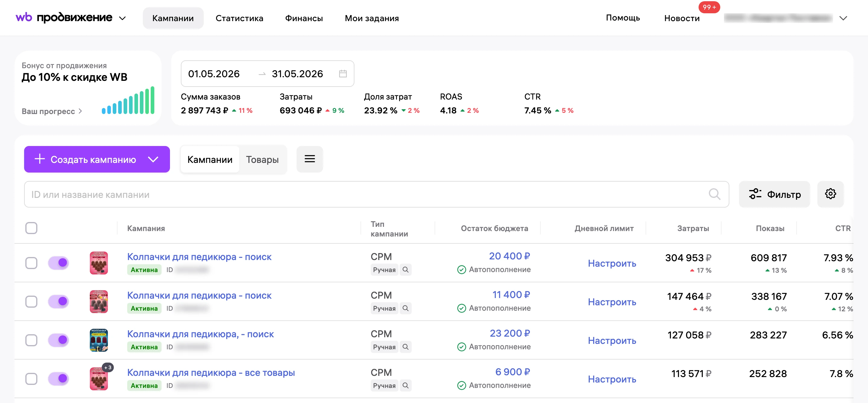Image resolution: width=868 pixels, height=403 pixels.
Task: Click search-type icon in 127 058 ₽ row
Action: (x=405, y=347)
